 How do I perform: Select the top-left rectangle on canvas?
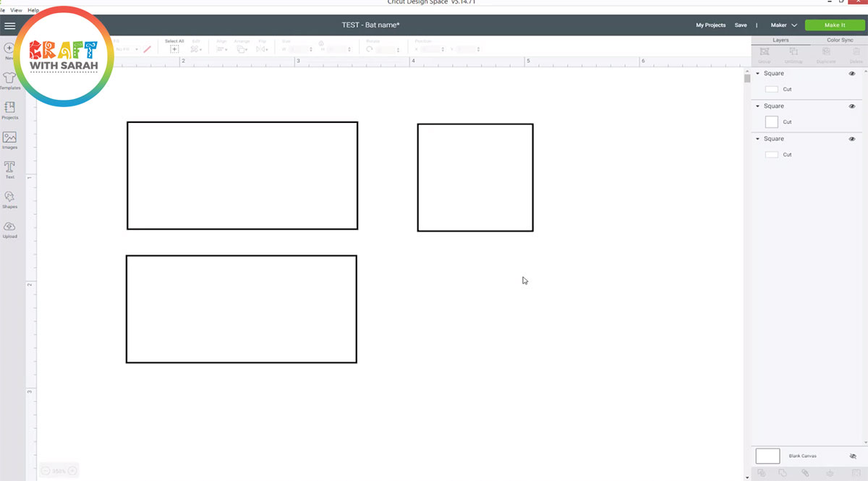(242, 176)
